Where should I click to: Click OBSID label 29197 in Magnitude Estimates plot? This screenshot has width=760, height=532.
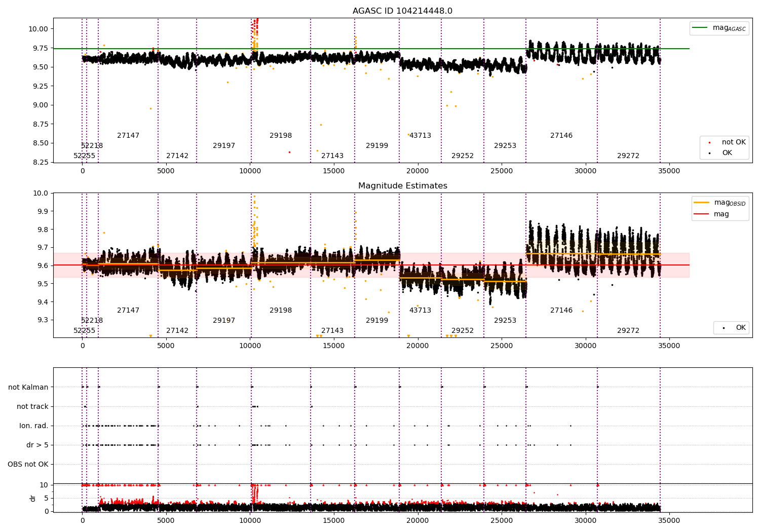click(224, 321)
